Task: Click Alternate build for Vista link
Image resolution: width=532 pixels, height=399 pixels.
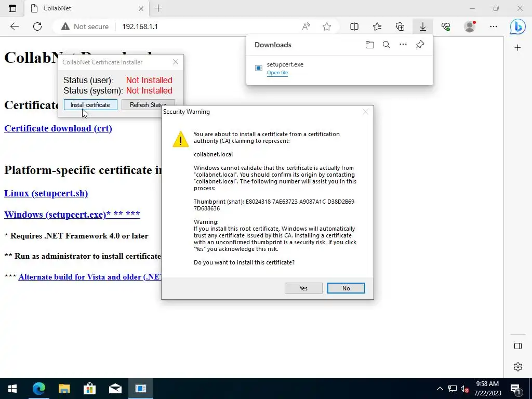Action: [x=90, y=277]
